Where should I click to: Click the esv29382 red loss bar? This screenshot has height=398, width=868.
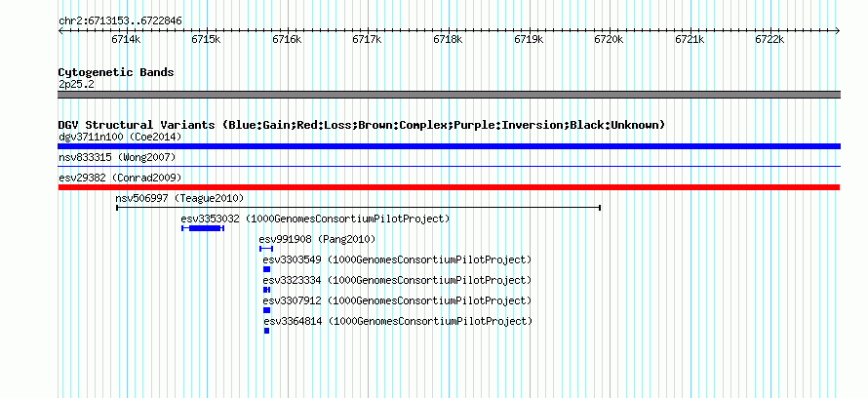tap(449, 187)
